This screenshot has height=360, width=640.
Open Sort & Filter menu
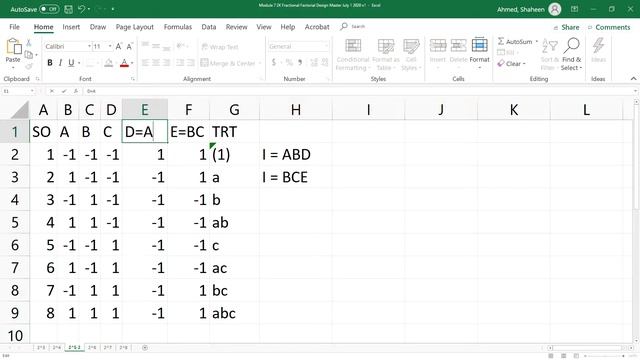tap(549, 55)
